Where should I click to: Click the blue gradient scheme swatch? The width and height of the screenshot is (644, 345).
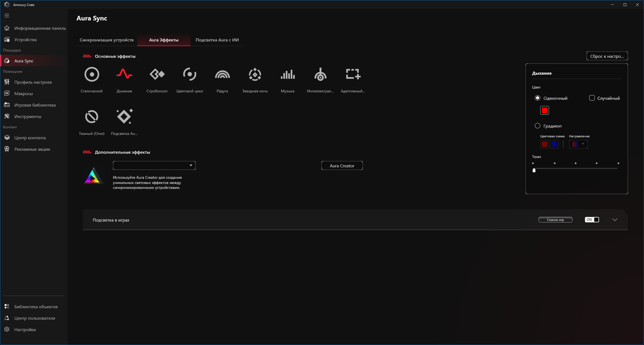click(x=554, y=144)
